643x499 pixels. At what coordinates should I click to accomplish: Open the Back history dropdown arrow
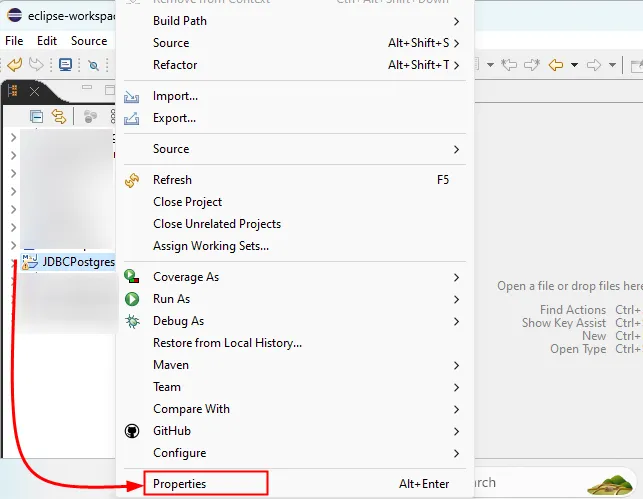tap(575, 65)
